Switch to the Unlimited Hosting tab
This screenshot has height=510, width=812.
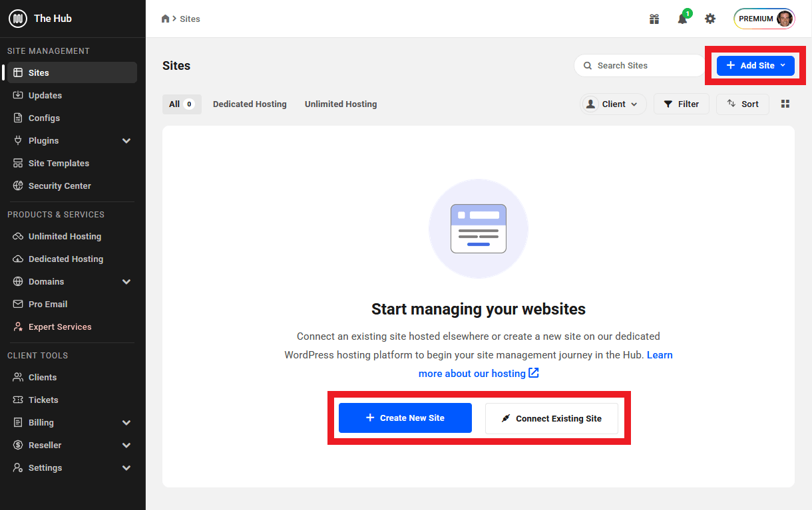[x=341, y=104]
